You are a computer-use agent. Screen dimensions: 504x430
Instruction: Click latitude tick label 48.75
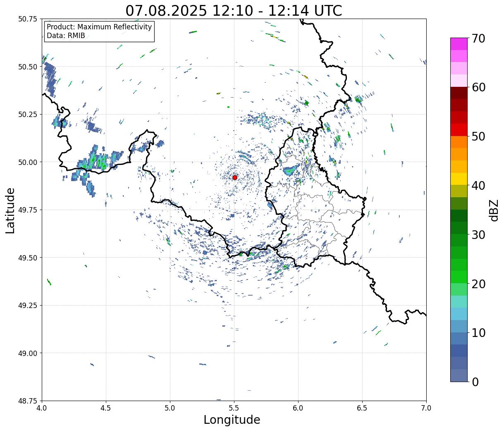click(x=27, y=401)
